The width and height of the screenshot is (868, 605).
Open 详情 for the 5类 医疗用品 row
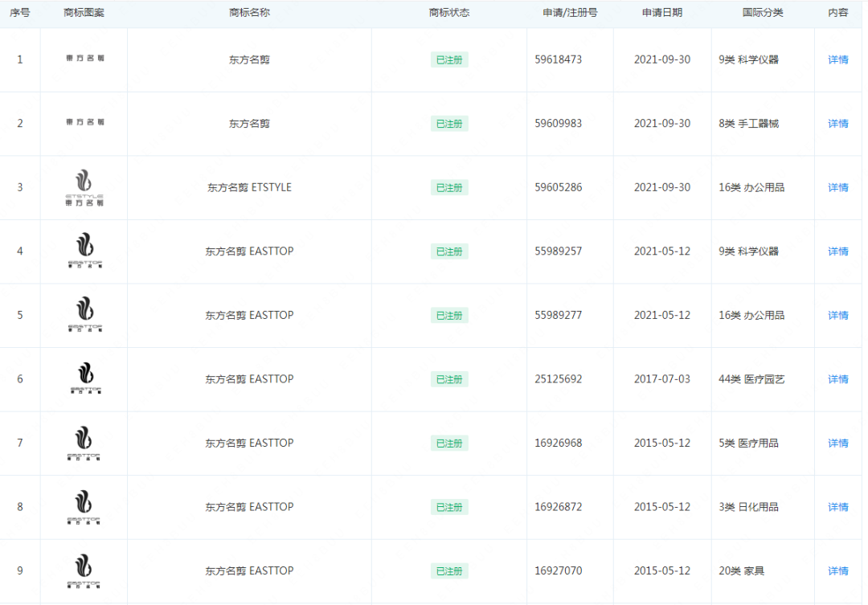click(x=837, y=444)
